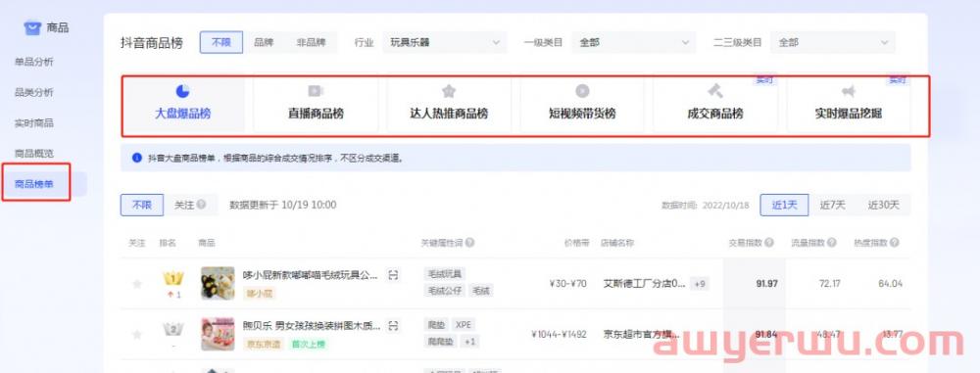Star the 熊贝乐 puzzle product row
Viewport: 980px width, 373px height.
(x=137, y=334)
